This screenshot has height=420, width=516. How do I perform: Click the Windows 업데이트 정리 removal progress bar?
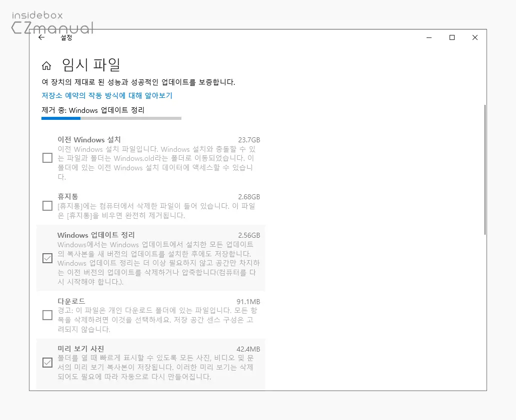click(111, 118)
